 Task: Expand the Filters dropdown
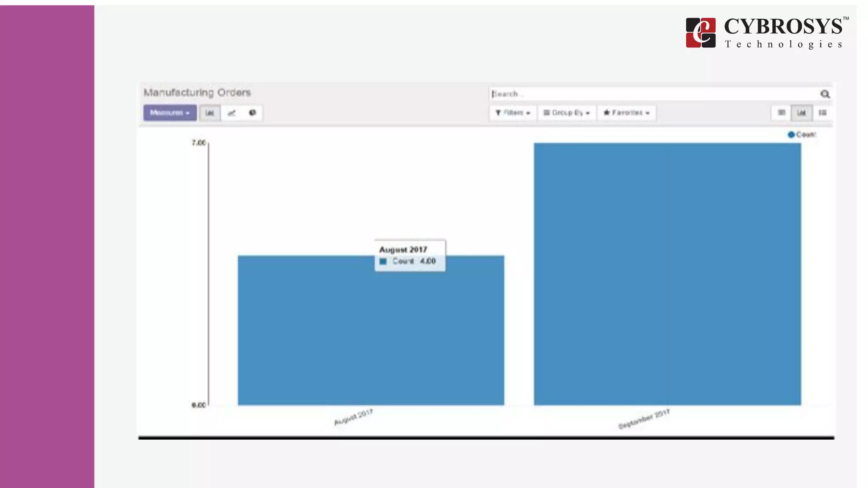513,113
